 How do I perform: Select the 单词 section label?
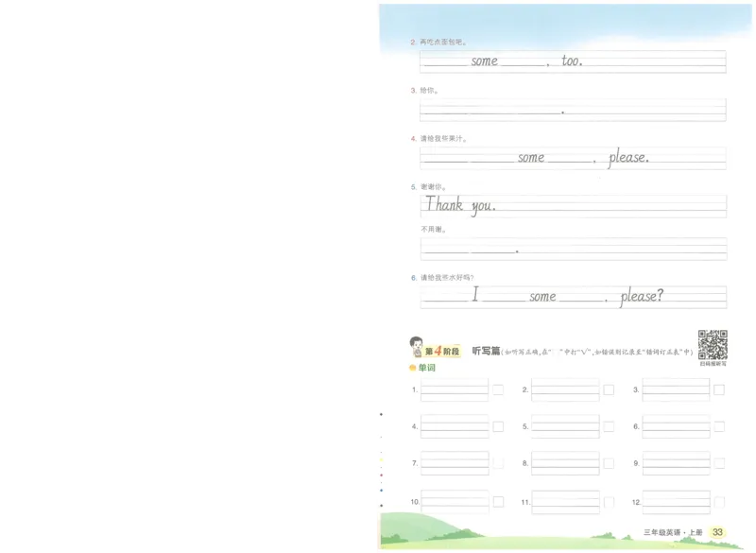point(425,369)
